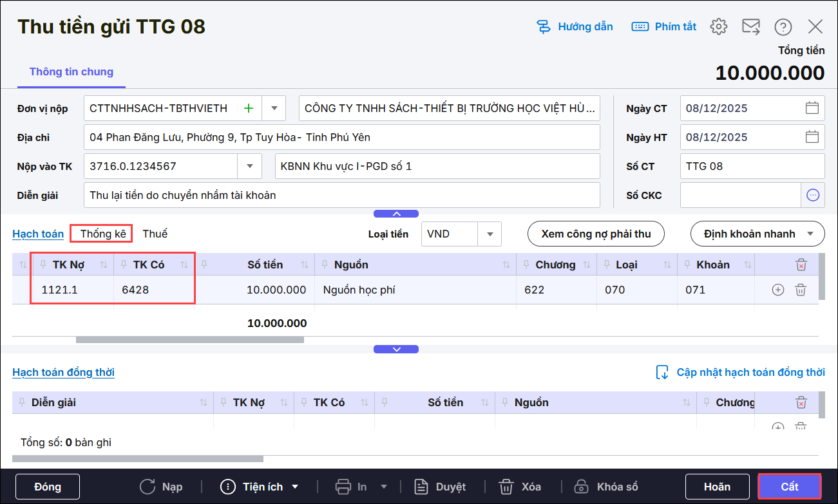Screen dimensions: 838x504
Task: Open the Loại tiền VND dropdown
Action: coord(490,234)
